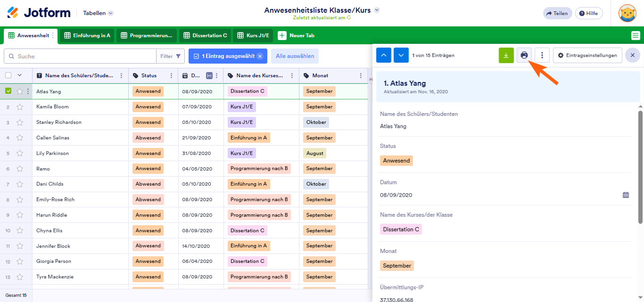This screenshot has width=644, height=302.
Task: Open the calendar icon in Datum field
Action: pyautogui.click(x=626, y=195)
